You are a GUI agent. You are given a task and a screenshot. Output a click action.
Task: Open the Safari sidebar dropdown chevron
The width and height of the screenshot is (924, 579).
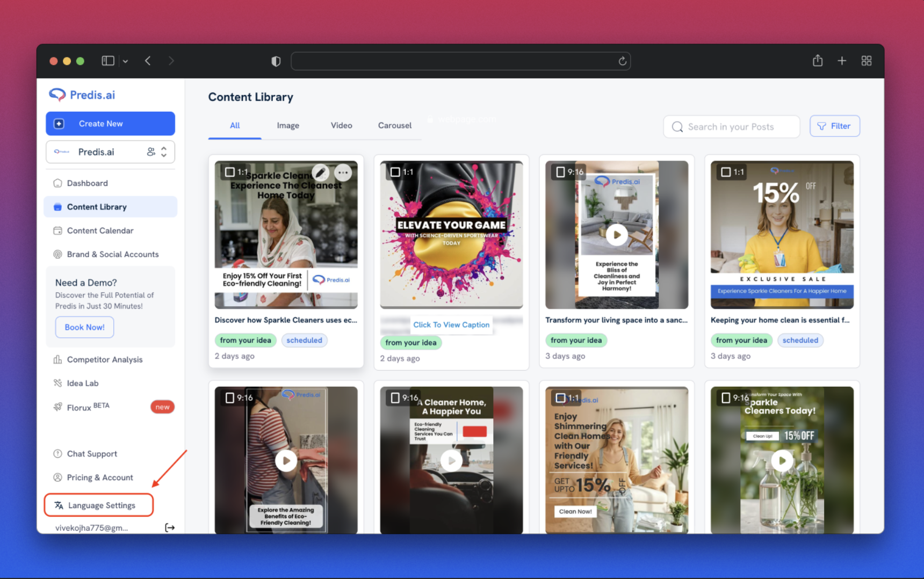pos(125,61)
